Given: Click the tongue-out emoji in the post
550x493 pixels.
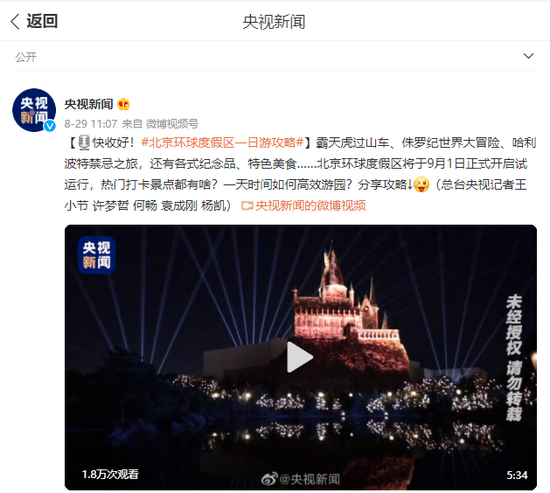Looking at the screenshot, I should click(x=421, y=185).
